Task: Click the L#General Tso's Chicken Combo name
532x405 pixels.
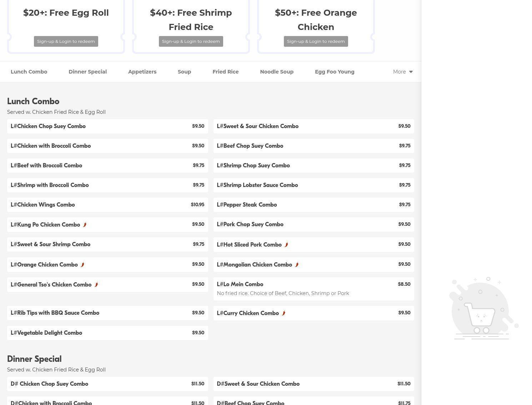Action: (51, 284)
